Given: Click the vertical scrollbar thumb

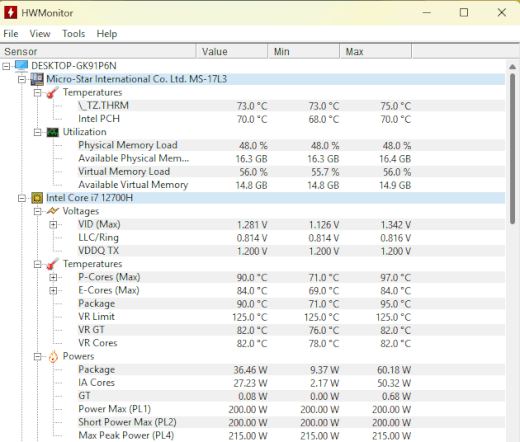Looking at the screenshot, I should [x=513, y=149].
